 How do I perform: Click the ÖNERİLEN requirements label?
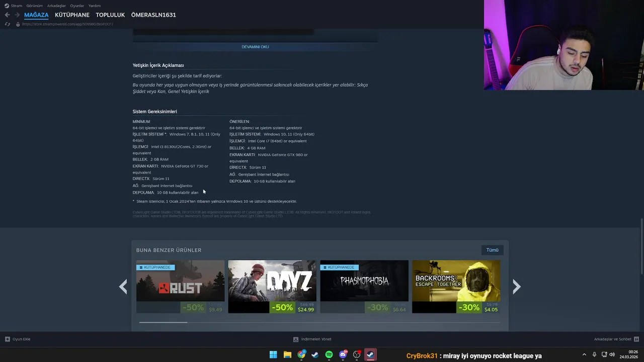(239, 122)
